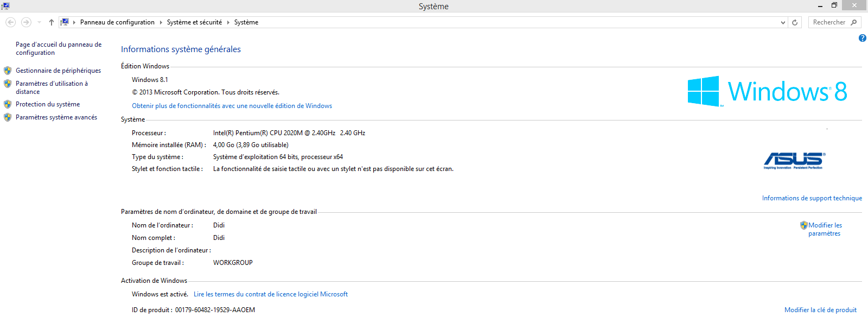Open Page d'accueil du panneau de configuration

coord(59,48)
